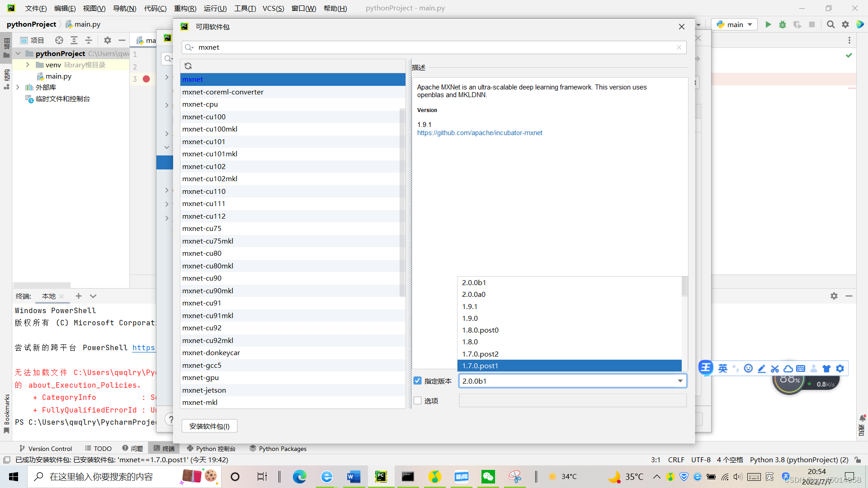Enable the 选项 checkbox

click(x=418, y=401)
